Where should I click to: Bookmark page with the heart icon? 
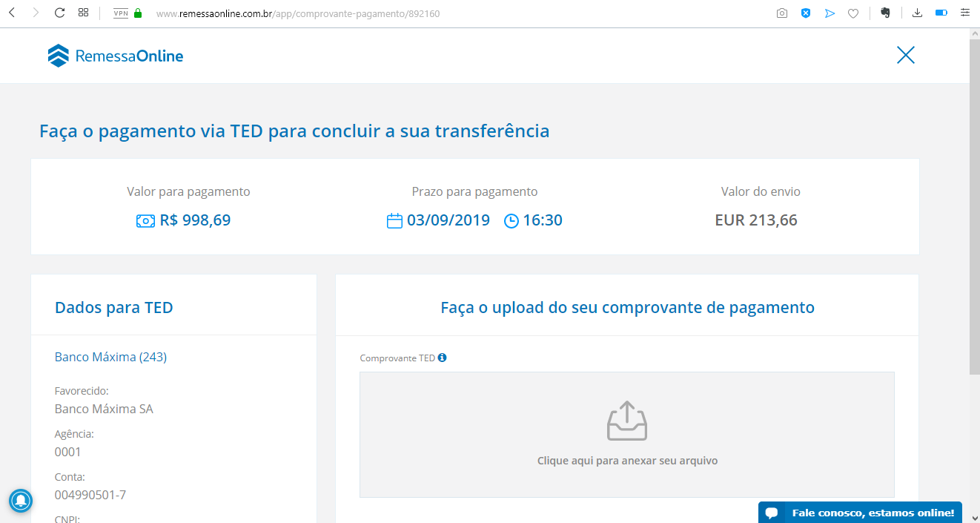(x=853, y=13)
